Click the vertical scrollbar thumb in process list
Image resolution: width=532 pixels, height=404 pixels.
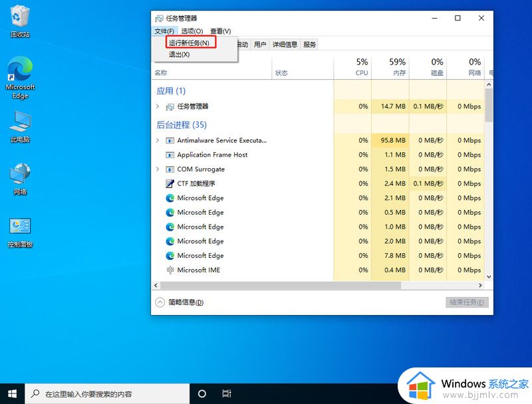(x=489, y=106)
